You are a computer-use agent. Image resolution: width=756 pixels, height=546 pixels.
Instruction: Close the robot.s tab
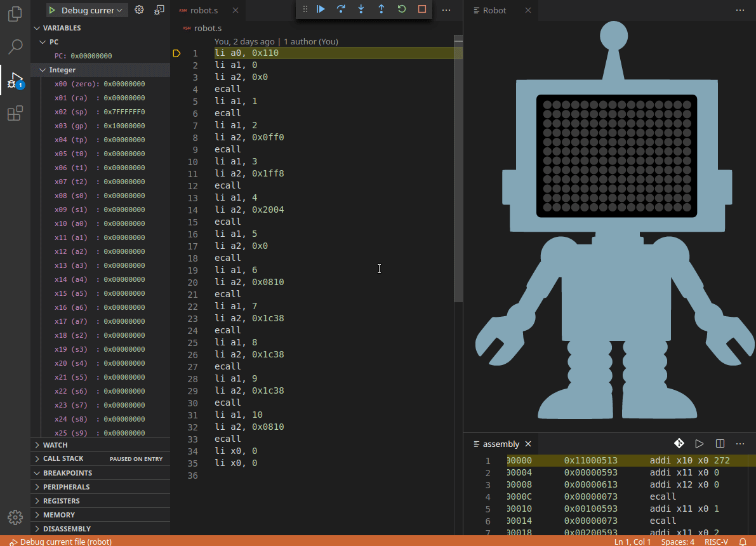[235, 10]
